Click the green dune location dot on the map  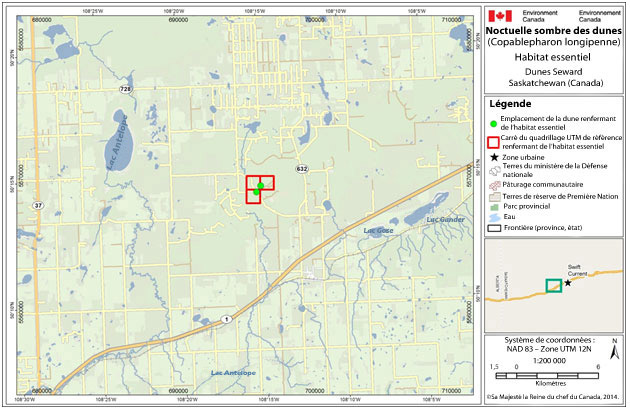260,186
